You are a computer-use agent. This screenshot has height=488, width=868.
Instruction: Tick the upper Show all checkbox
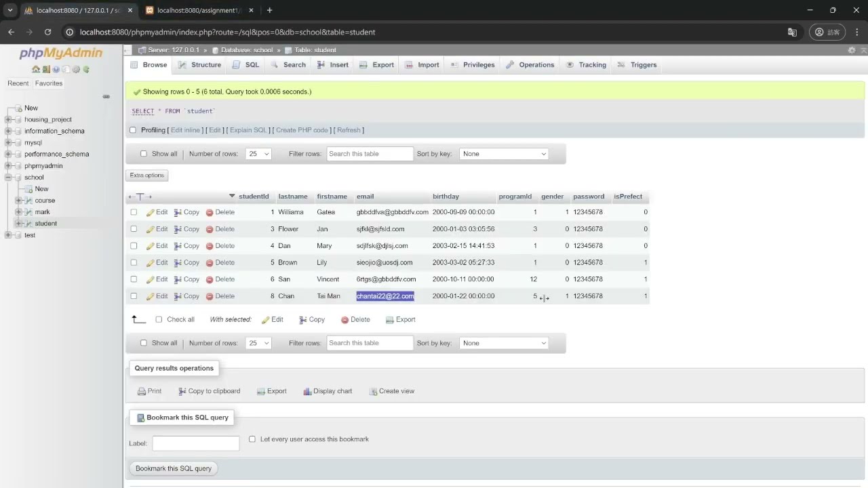pos(143,154)
